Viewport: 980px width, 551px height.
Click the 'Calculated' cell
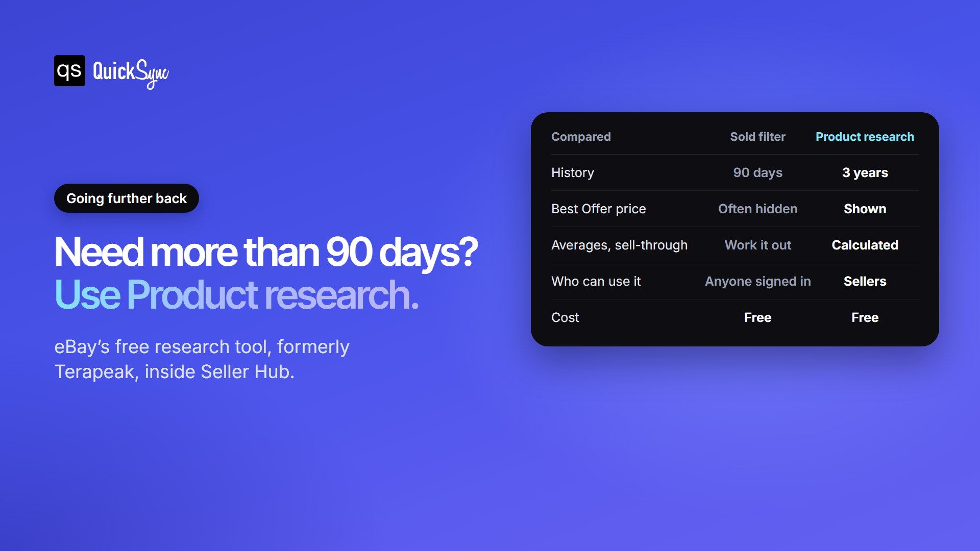[x=865, y=245]
